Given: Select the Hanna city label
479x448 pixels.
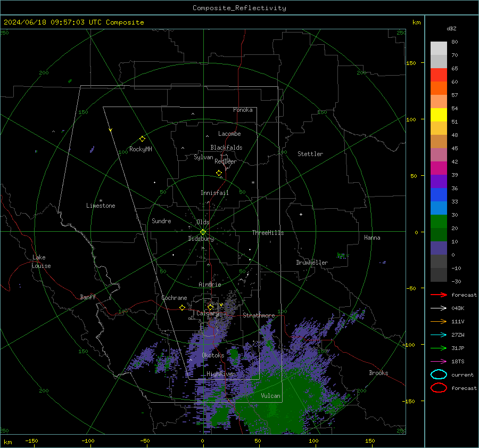Looking at the screenshot, I should [x=372, y=238].
